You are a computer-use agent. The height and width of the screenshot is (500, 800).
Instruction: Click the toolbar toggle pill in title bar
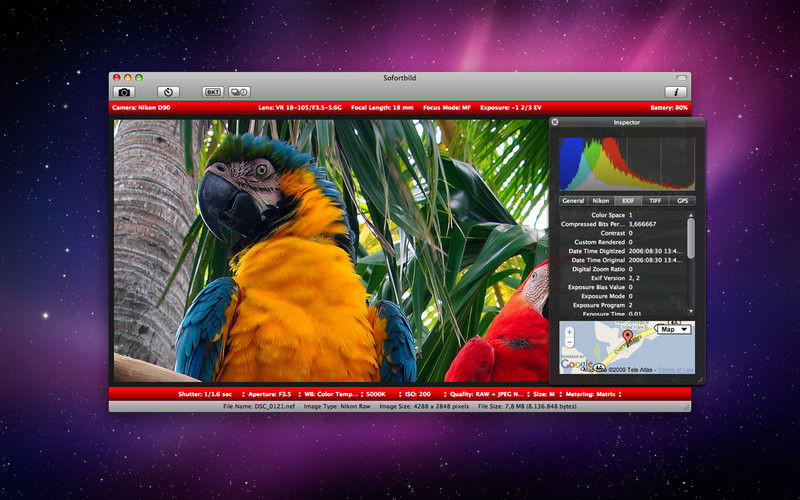click(682, 78)
